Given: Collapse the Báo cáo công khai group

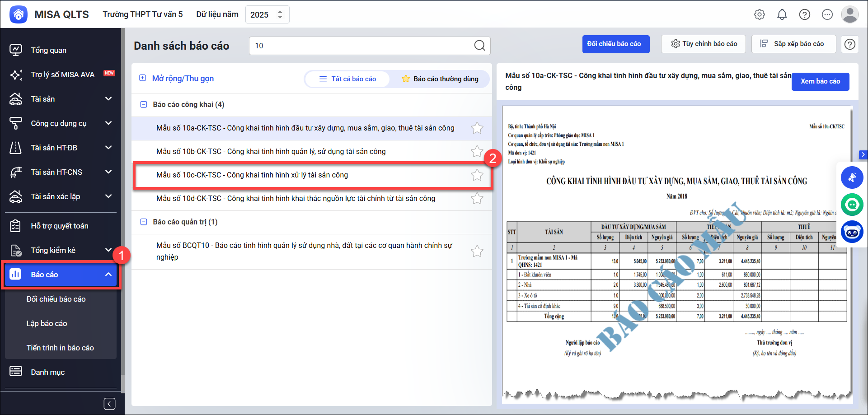Looking at the screenshot, I should click(144, 104).
